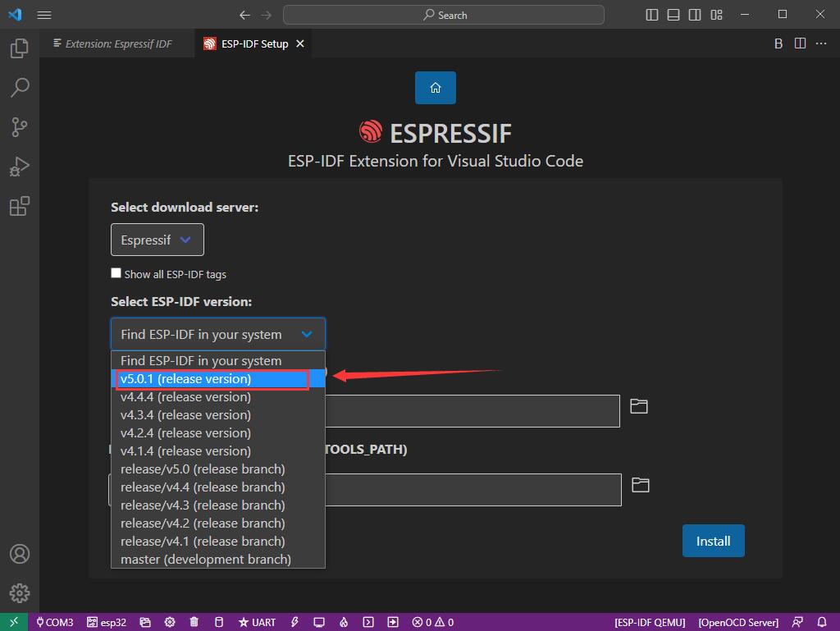Click the lightning flash icon in status bar
Screen dimensions: 840x631
294,622
